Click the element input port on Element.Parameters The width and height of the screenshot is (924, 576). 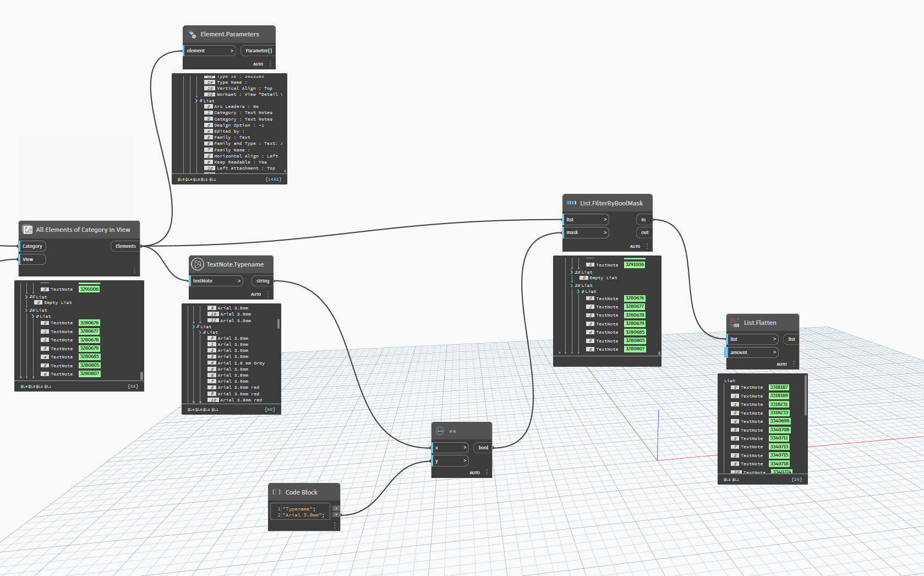point(210,51)
